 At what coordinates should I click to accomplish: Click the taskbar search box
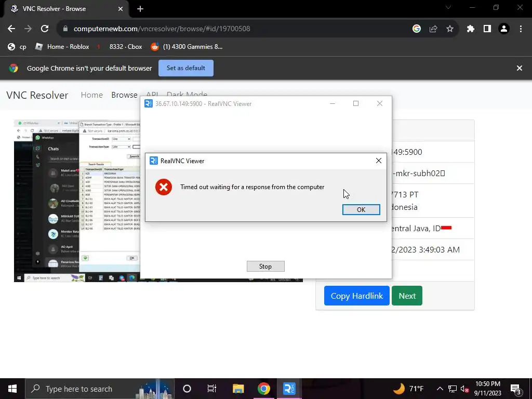point(100,389)
